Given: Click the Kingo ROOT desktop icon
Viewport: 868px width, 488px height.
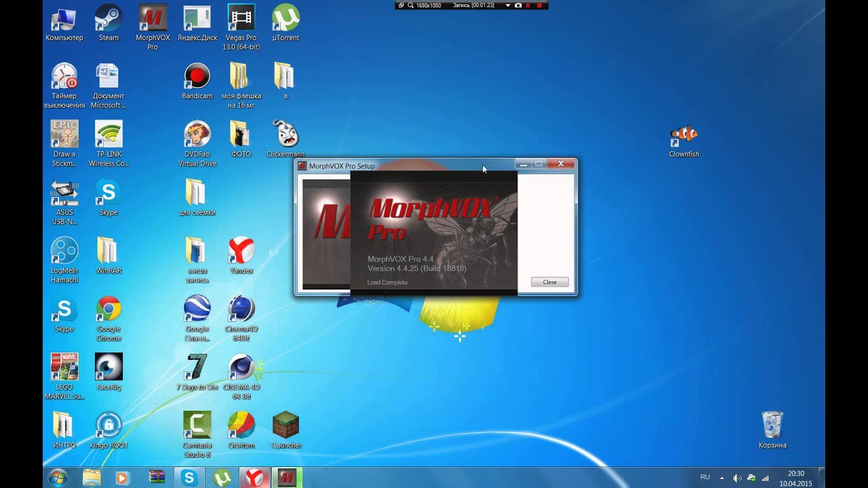Looking at the screenshot, I should pos(108,431).
